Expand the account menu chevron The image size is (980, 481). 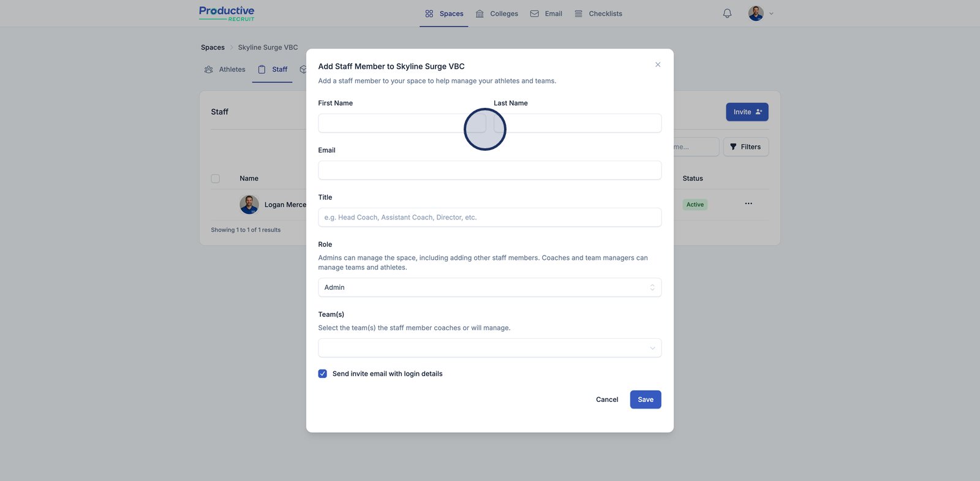pyautogui.click(x=771, y=13)
